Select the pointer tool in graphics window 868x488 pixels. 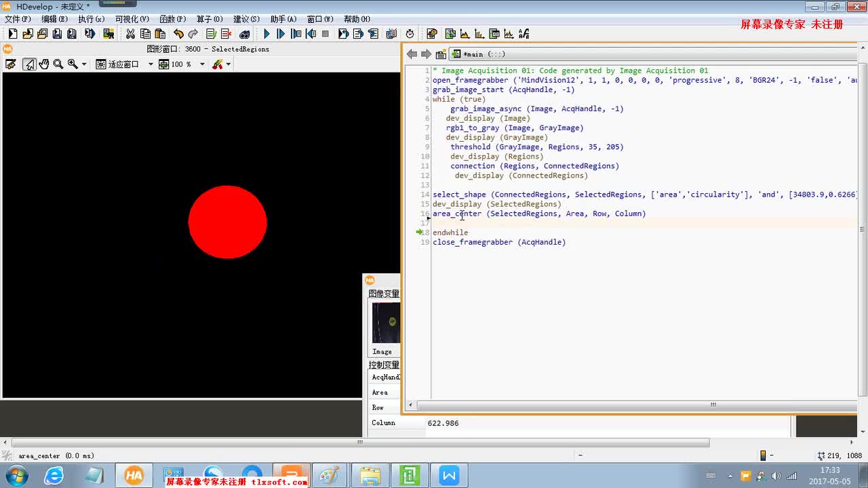[x=29, y=64]
